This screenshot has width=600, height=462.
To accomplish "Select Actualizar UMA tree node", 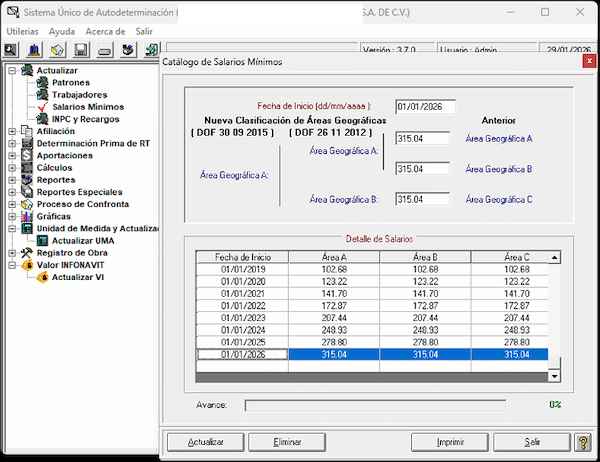I will pos(85,241).
